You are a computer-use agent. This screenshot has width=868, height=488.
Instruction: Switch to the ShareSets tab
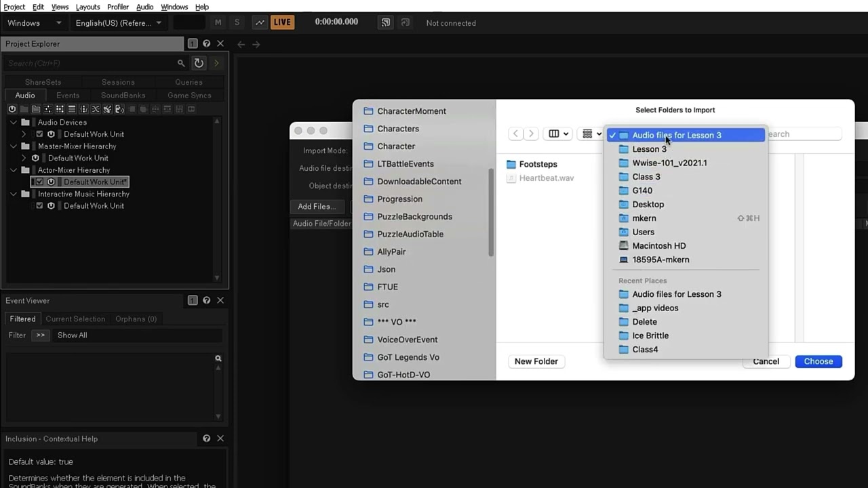[43, 82]
